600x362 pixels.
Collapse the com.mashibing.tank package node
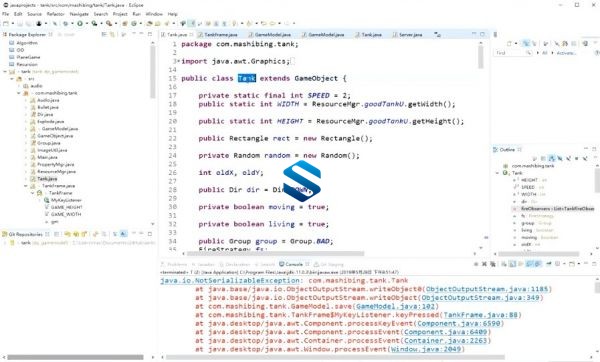pos(19,93)
